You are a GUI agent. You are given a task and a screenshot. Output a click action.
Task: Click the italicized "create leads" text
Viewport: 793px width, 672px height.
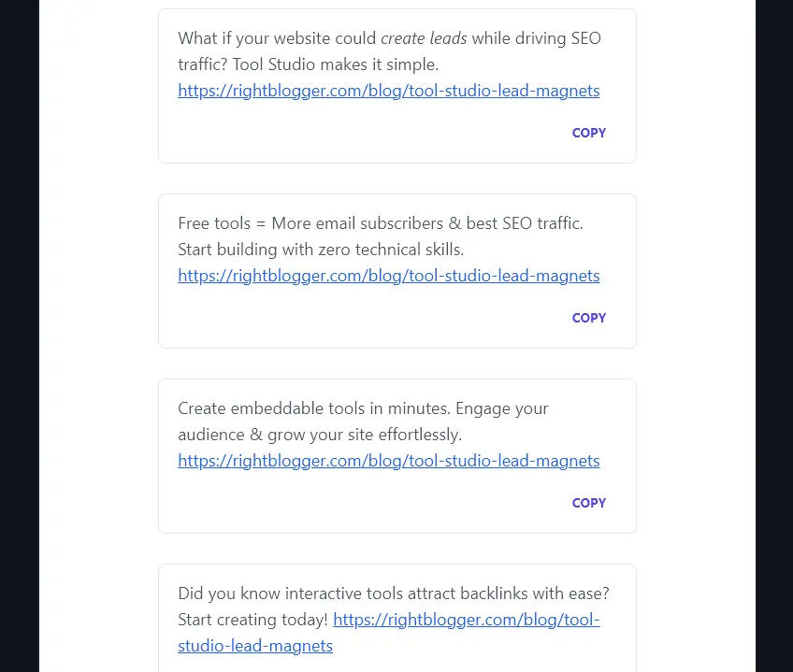[424, 37]
